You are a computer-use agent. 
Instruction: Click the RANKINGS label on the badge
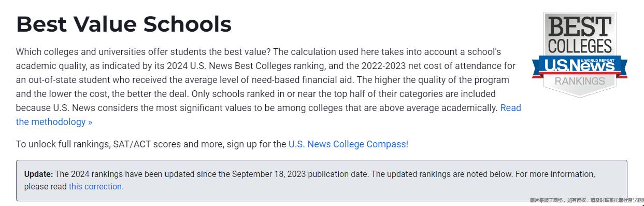(580, 81)
